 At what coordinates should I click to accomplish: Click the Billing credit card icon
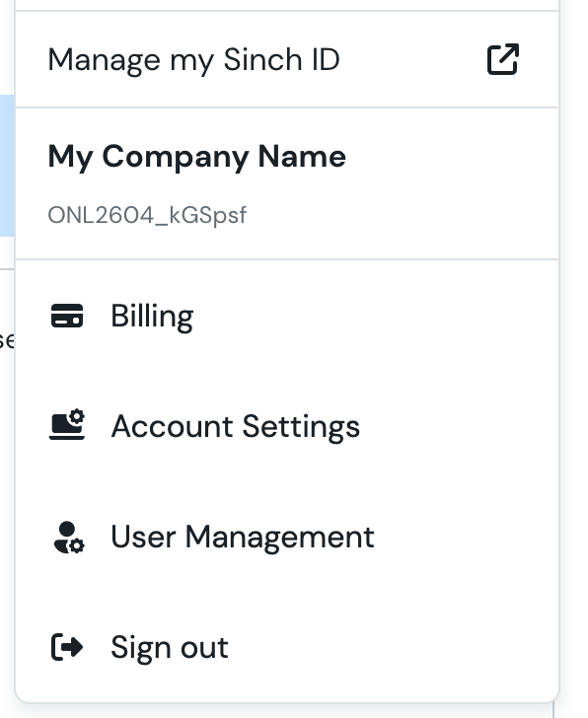click(x=67, y=316)
